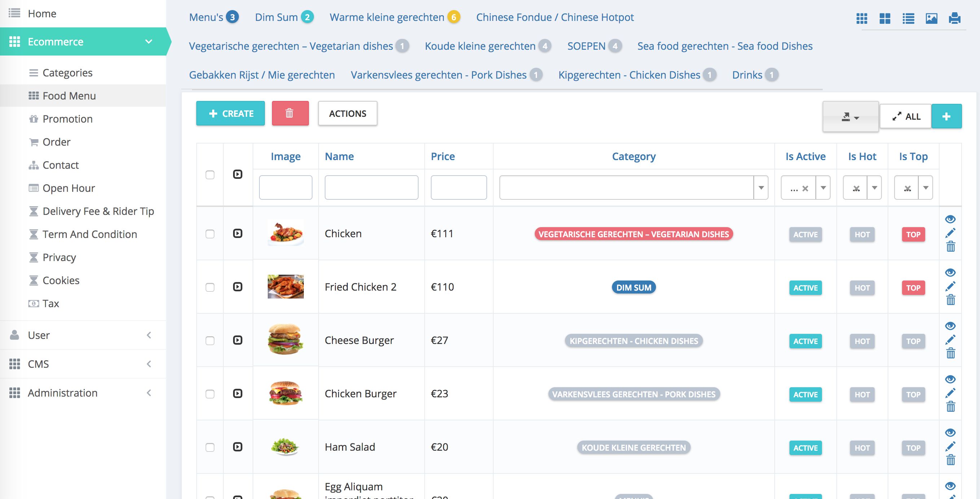Open Home from the sidebar
980x499 pixels.
click(x=42, y=14)
